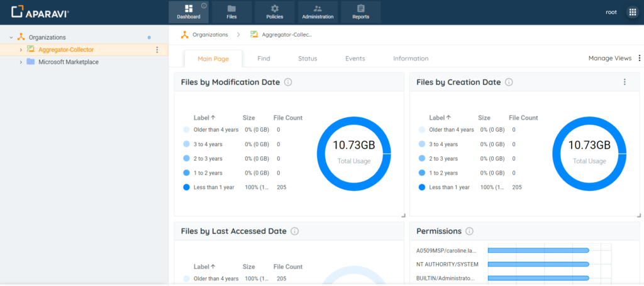Click the info icon for Files by Modification Date
This screenshot has width=644, height=286.
pos(288,83)
